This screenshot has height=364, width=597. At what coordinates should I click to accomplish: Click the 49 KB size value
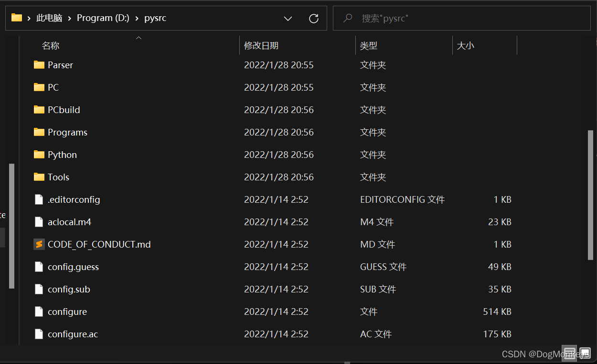click(500, 267)
